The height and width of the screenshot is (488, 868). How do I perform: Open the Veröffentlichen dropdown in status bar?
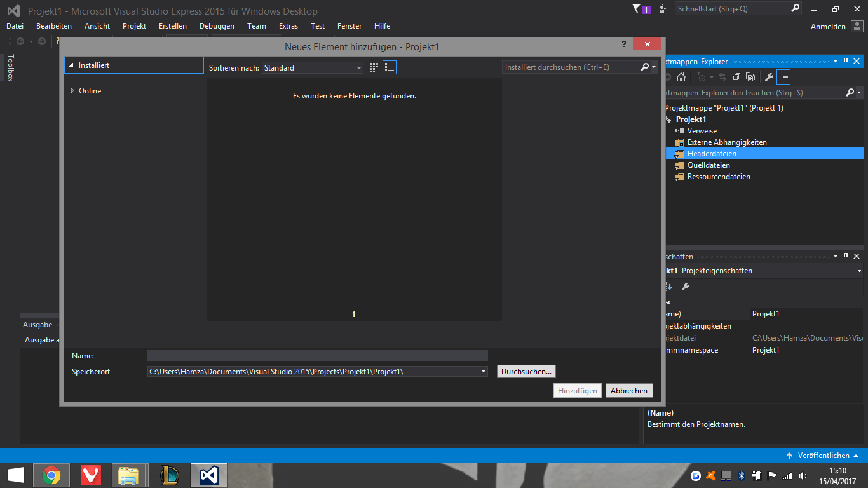(x=856, y=456)
